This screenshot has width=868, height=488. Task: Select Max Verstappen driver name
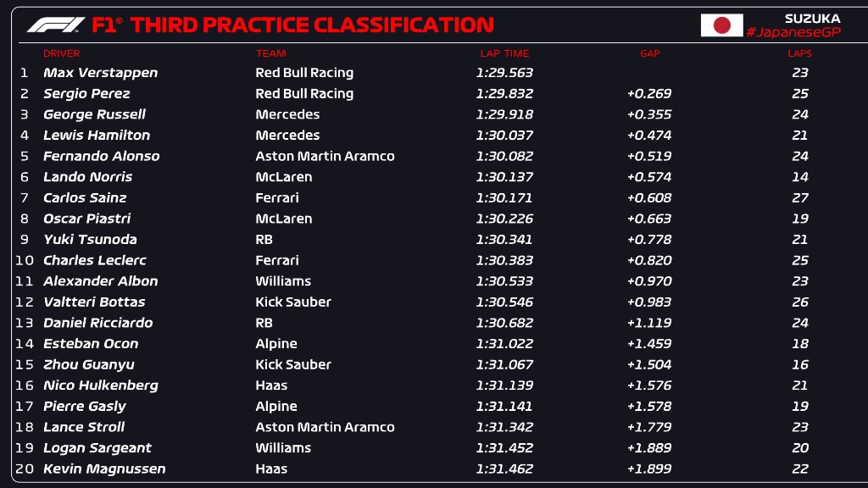click(x=100, y=73)
